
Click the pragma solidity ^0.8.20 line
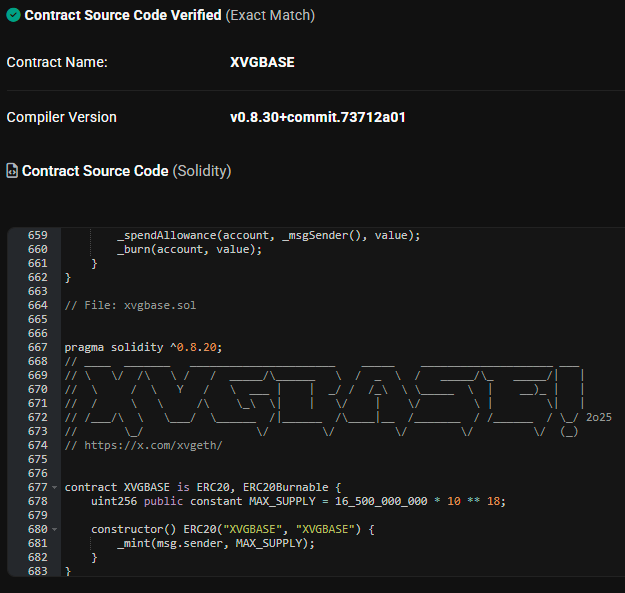click(143, 347)
